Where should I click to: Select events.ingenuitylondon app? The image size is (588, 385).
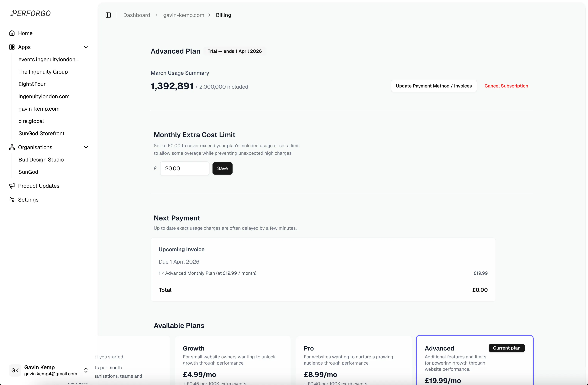[x=49, y=59]
